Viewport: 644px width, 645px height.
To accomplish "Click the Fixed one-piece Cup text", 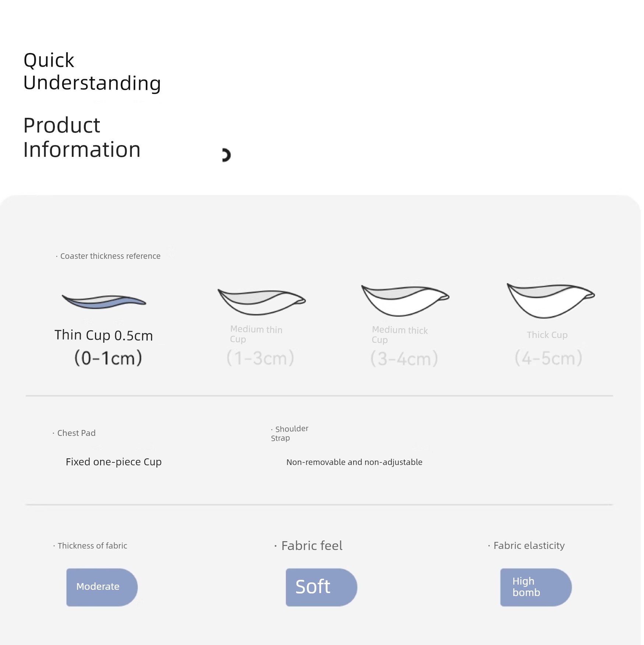I will point(114,462).
